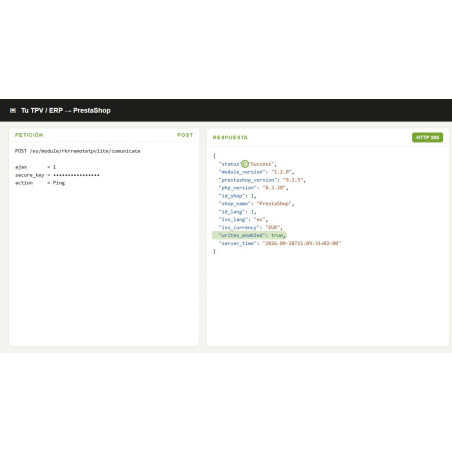The width and height of the screenshot is (452, 452).
Task: Click the "shop_name": "PrestaShop" line
Action: pyautogui.click(x=256, y=204)
